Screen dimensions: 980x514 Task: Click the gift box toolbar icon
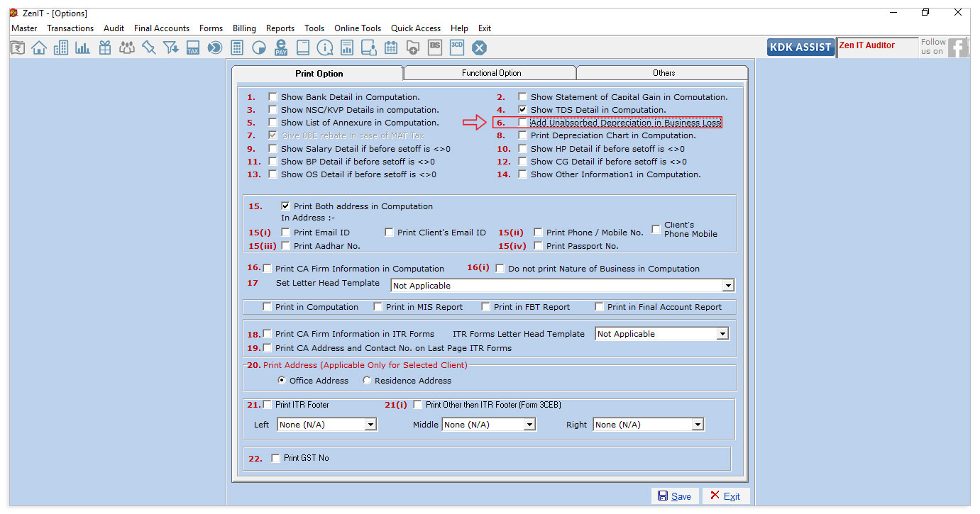click(105, 48)
